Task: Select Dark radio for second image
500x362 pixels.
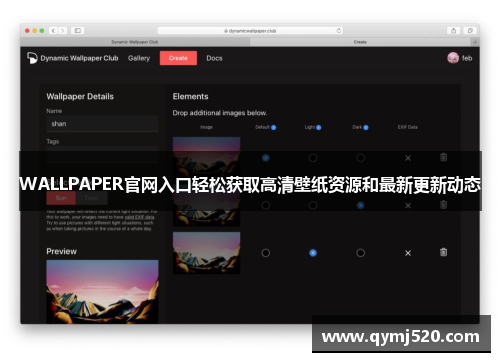Action: (360, 205)
